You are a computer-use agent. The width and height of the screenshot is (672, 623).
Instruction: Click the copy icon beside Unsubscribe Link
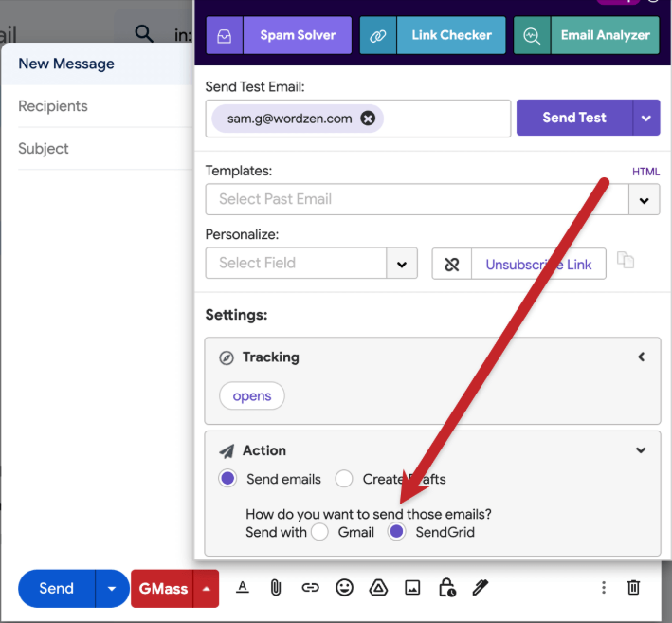pos(626,260)
